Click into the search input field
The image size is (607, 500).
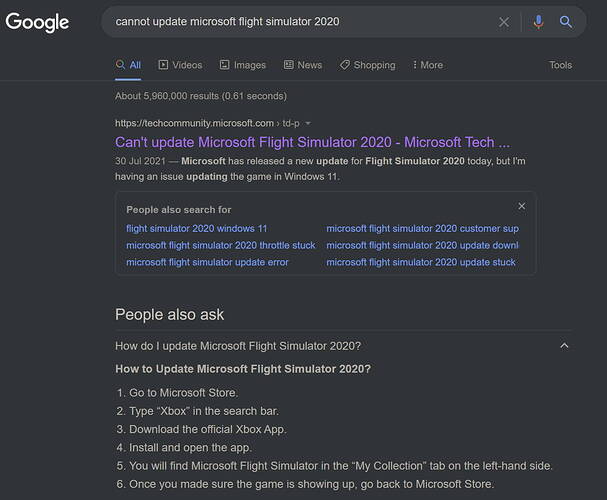point(300,21)
